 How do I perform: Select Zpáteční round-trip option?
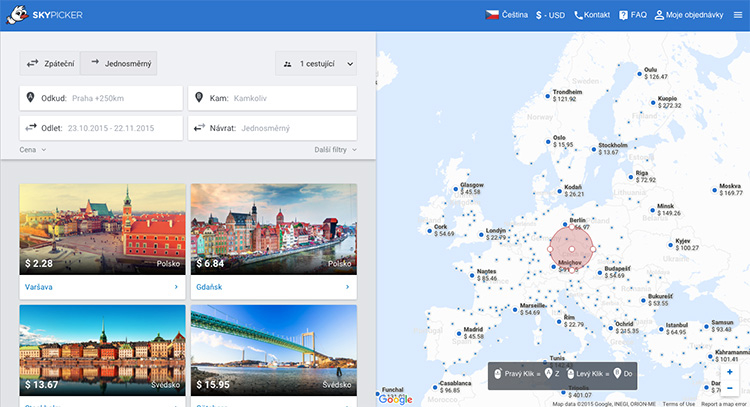pyautogui.click(x=50, y=63)
